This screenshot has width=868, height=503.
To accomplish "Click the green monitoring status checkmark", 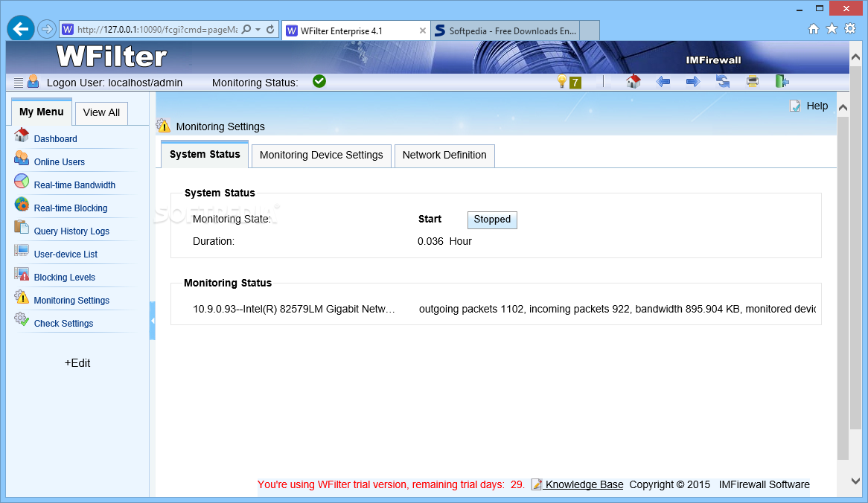I will pos(319,81).
